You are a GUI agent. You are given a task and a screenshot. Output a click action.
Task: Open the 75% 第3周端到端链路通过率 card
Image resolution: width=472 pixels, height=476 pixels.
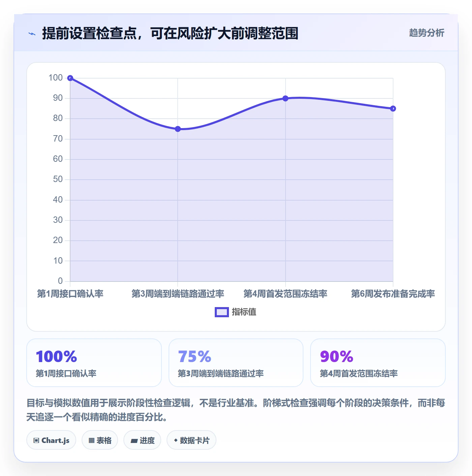236,363
